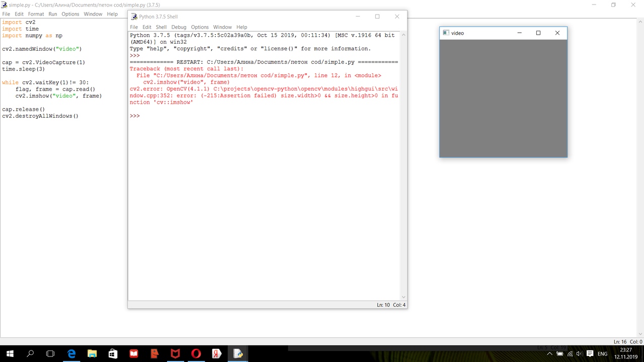The width and height of the screenshot is (644, 362).
Task: Click the 'time.sleep(3)' code line
Action: [24, 69]
